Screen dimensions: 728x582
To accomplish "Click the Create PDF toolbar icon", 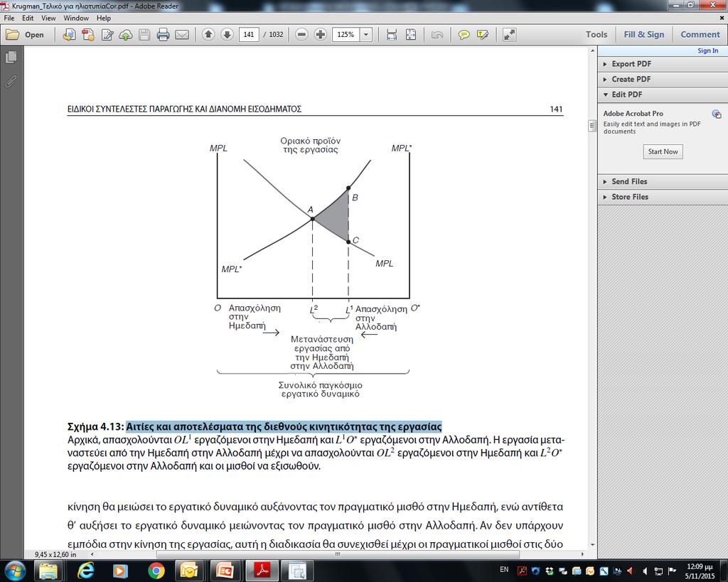I will pyautogui.click(x=88, y=35).
